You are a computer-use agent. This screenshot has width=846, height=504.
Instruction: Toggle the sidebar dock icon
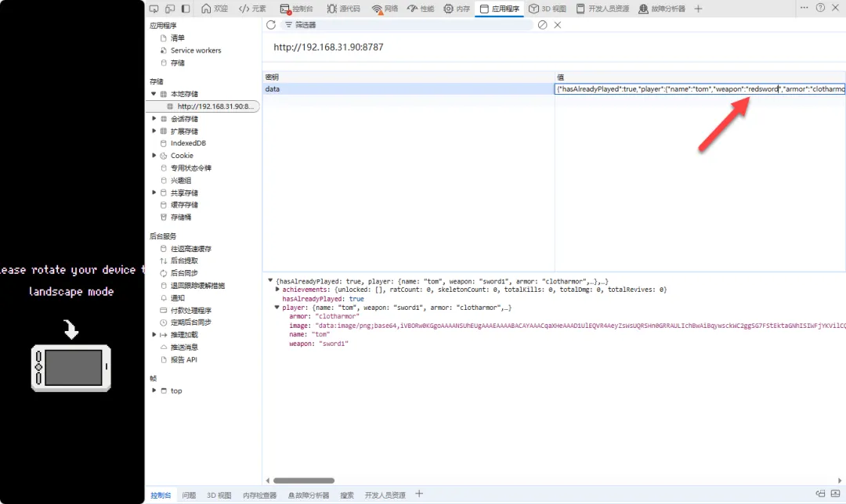(x=186, y=9)
